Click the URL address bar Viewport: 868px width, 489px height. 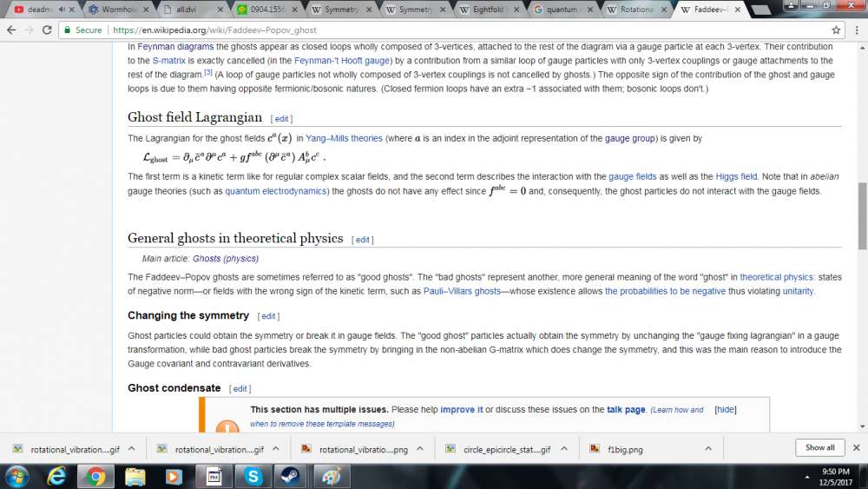(x=434, y=30)
